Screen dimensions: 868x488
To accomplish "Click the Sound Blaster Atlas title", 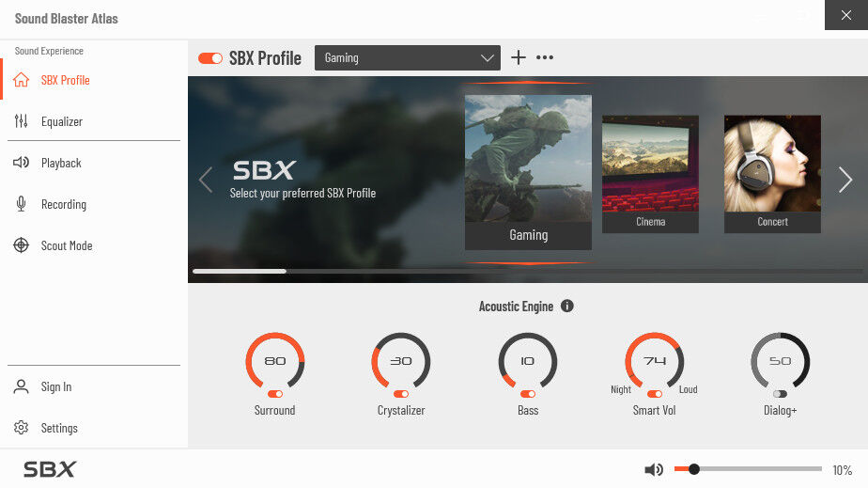I will (x=67, y=19).
